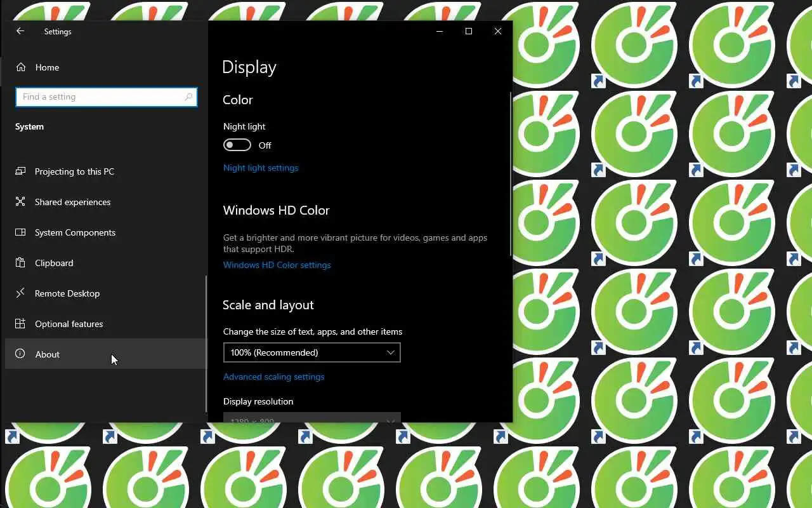Viewport: 812px width, 508px height.
Task: Click the Night light 'Off' status text
Action: (x=265, y=145)
